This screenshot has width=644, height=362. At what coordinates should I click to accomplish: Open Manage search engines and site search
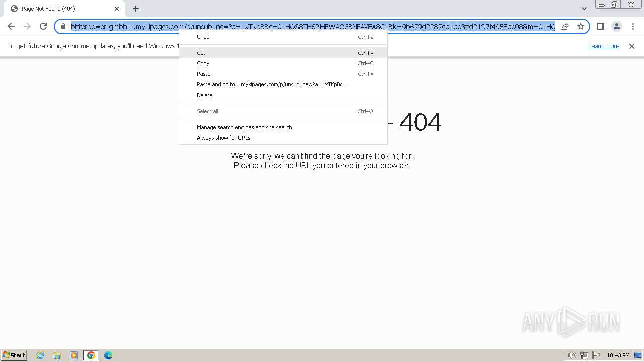(283, 127)
